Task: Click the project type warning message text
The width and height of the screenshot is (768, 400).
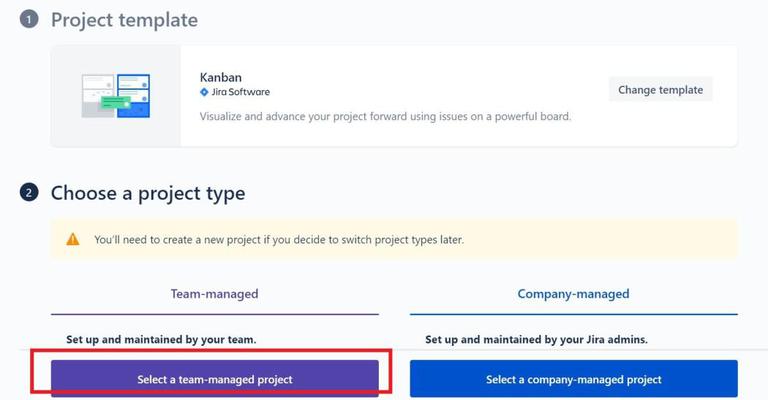Action: coord(279,240)
